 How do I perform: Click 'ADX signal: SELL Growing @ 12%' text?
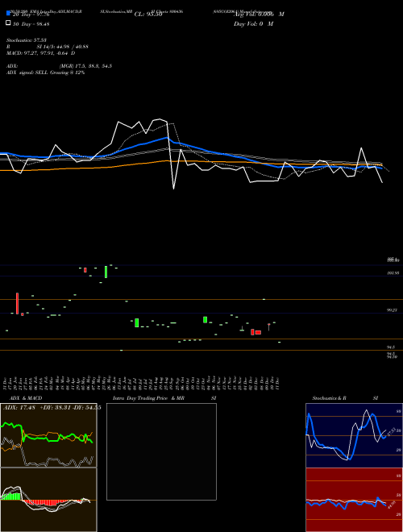[x=45, y=73]
